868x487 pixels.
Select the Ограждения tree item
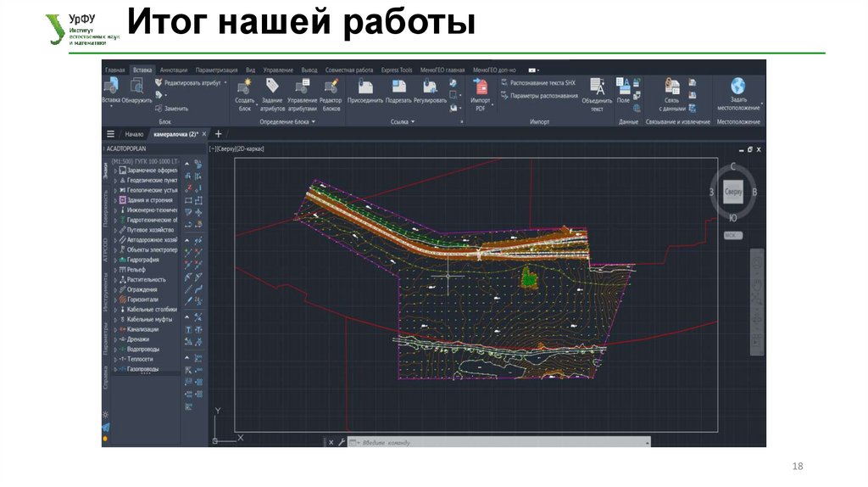(x=142, y=290)
